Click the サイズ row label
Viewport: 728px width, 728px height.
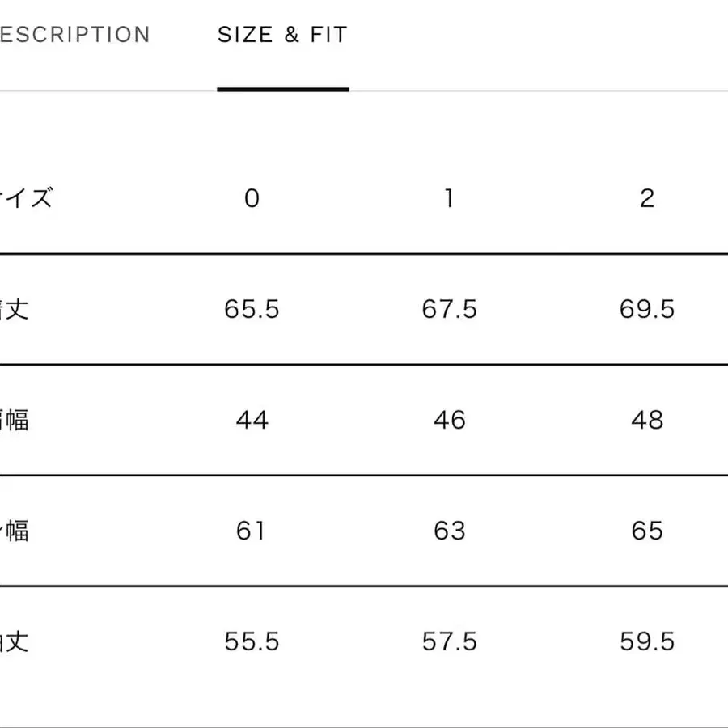pos(26,198)
